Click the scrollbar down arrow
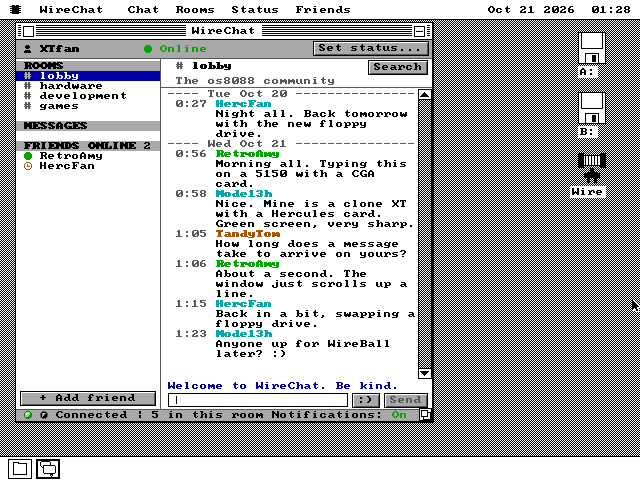 click(x=424, y=373)
